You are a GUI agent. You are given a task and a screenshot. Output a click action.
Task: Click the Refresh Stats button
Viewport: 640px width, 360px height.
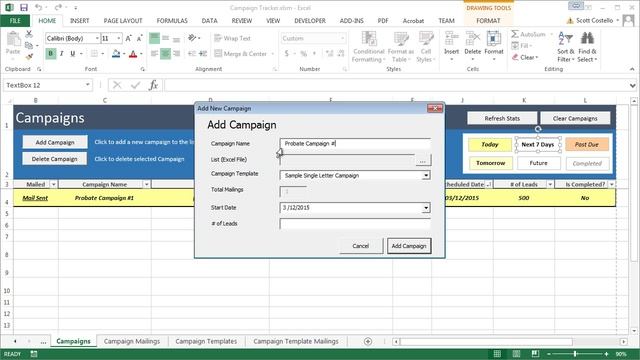tap(502, 118)
